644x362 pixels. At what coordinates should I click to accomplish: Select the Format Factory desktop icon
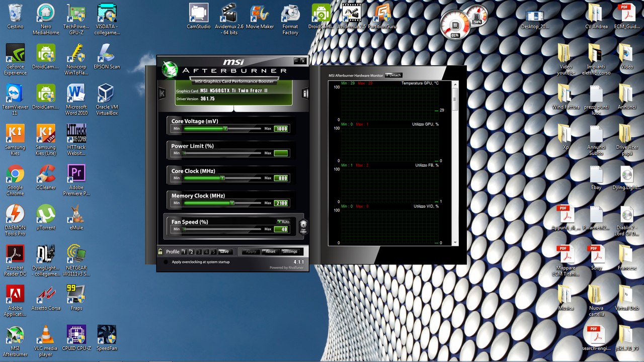pos(290,19)
